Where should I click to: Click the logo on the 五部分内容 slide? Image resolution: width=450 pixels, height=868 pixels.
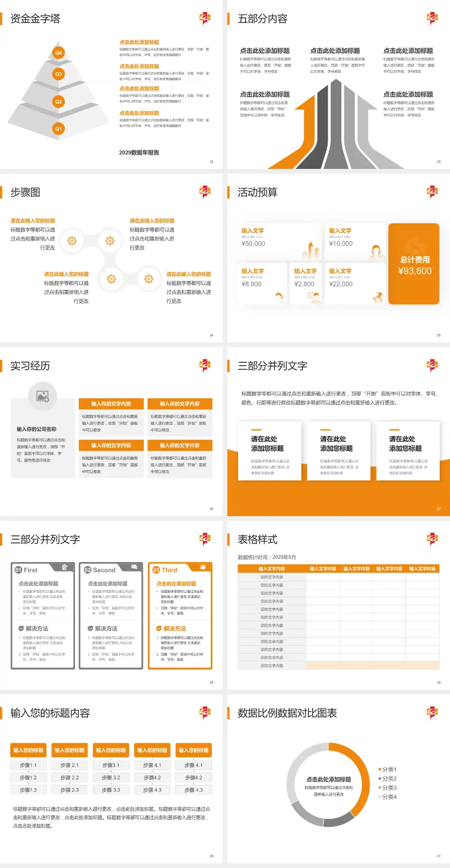(x=432, y=18)
